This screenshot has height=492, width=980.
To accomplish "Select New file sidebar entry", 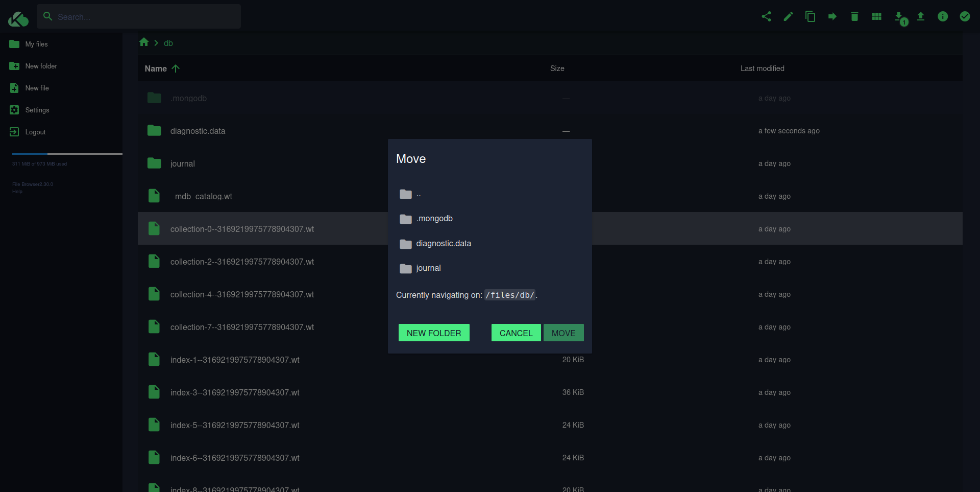I will pyautogui.click(x=37, y=88).
